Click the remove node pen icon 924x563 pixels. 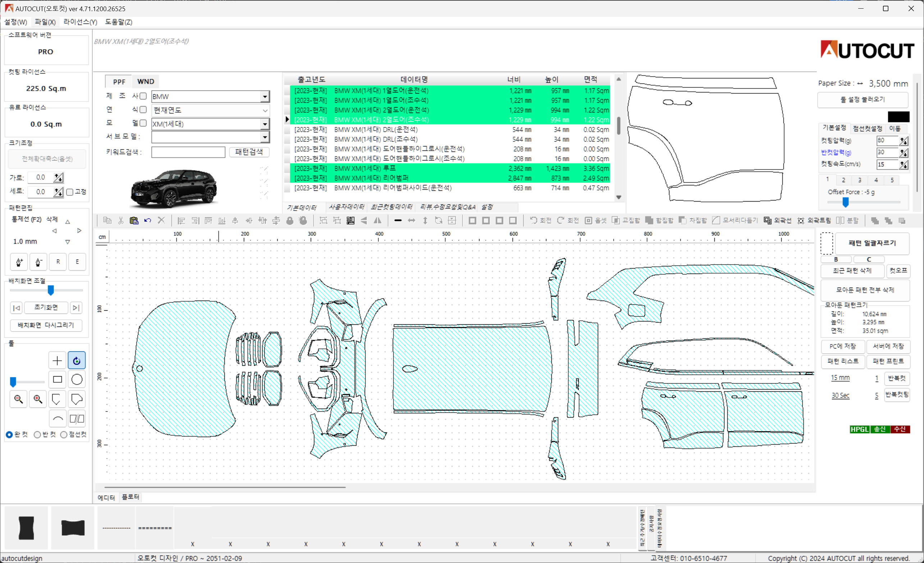38,262
